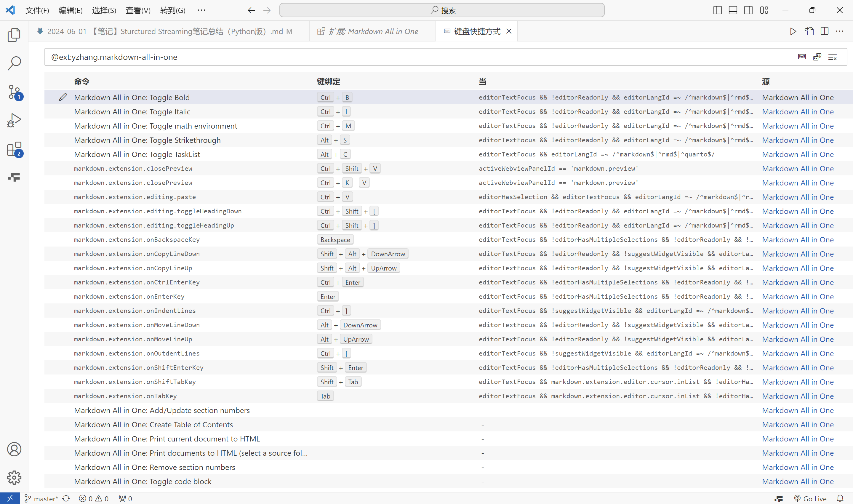Click the VS Code logo icon
The image size is (853, 504).
click(x=11, y=10)
